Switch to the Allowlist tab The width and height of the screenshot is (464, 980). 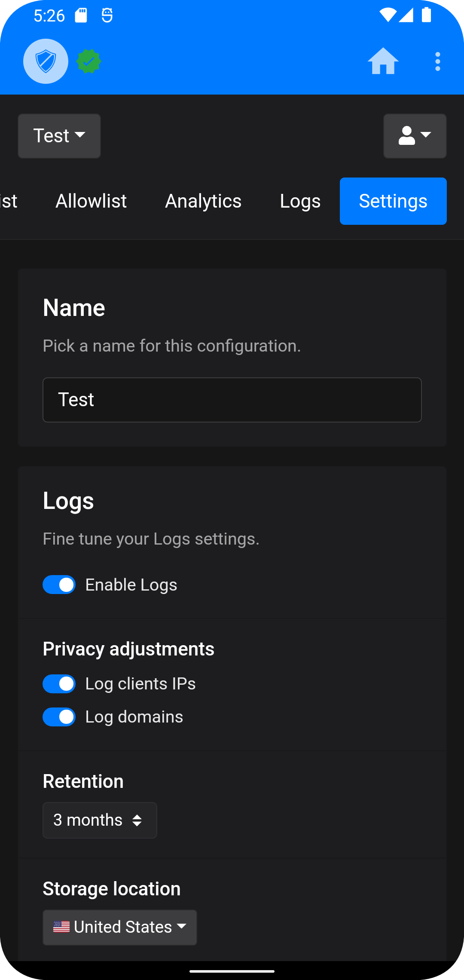[91, 201]
